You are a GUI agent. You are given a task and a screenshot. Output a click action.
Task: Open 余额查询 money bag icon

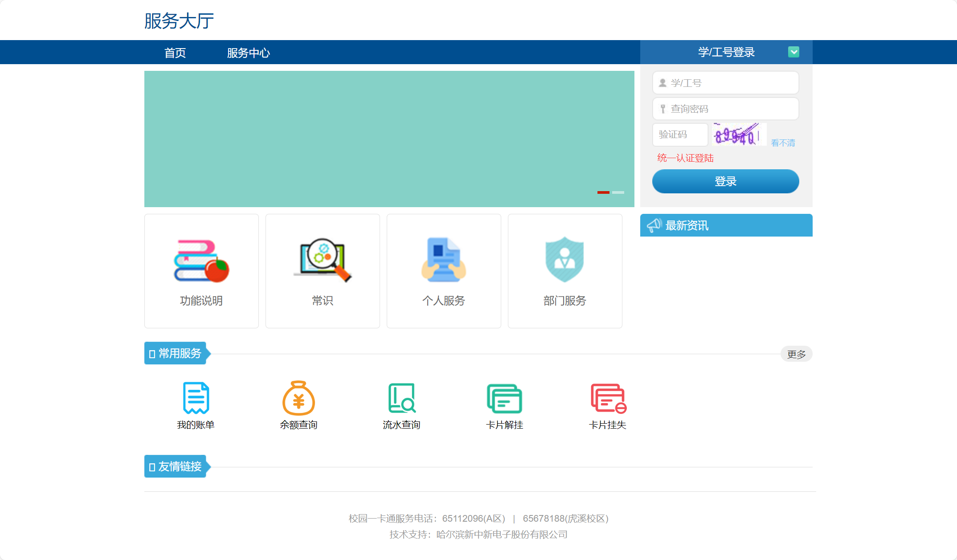click(x=299, y=398)
